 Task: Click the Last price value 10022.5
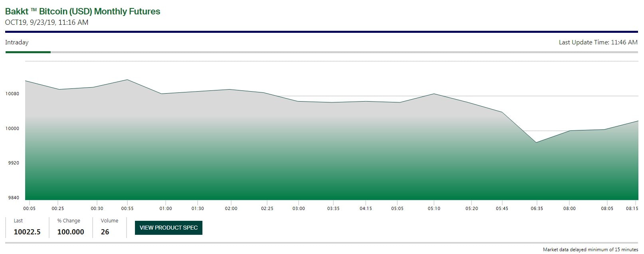click(x=27, y=232)
